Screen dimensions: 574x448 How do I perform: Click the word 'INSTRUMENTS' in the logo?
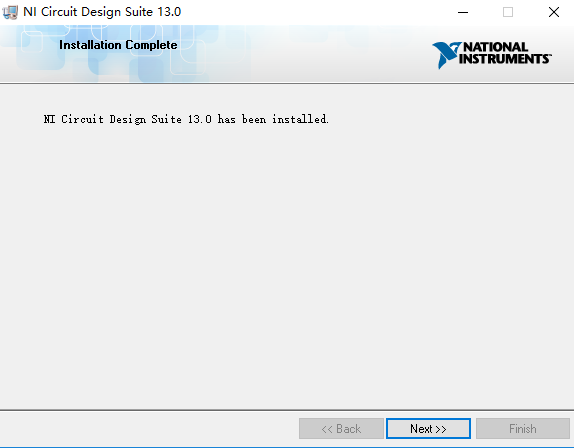[x=505, y=59]
